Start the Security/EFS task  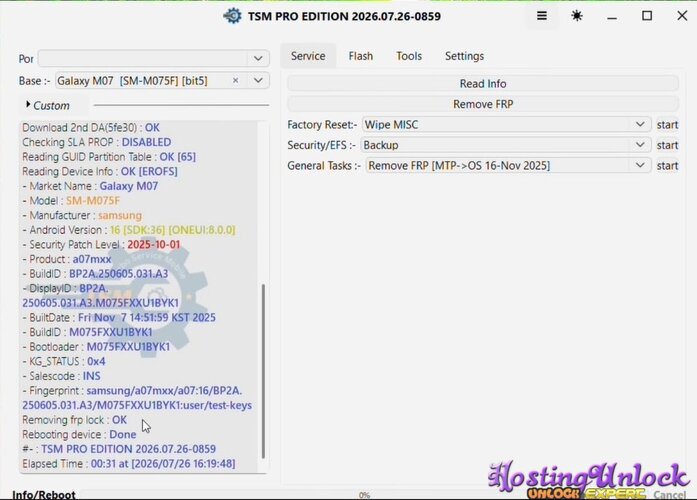[x=667, y=145]
